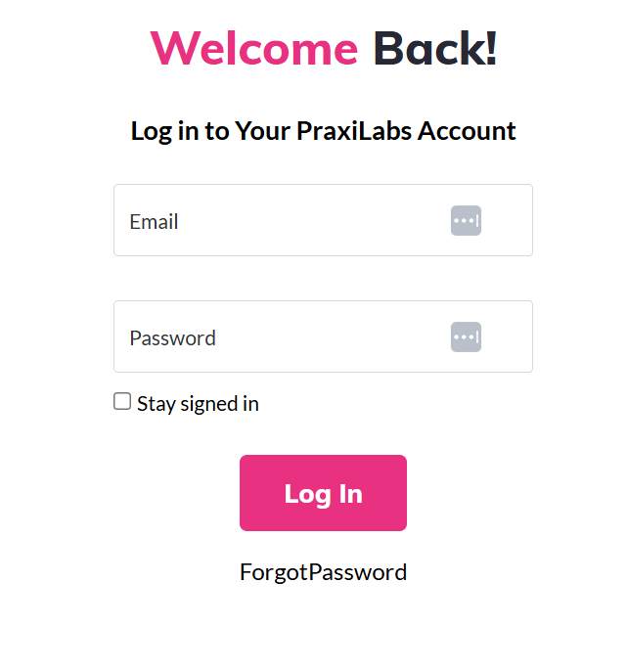Click the white 'Log In' text on button
The height and width of the screenshot is (672, 627).
coord(323,495)
